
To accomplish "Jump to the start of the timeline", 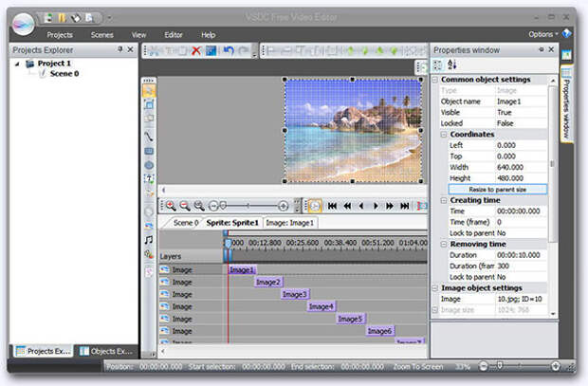I will pos(333,205).
